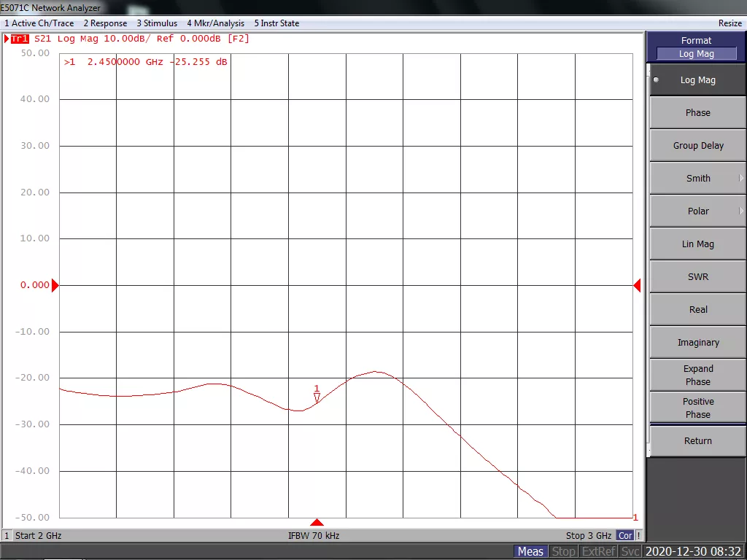The width and height of the screenshot is (747, 560).
Task: Toggle the Expand Phase softkey
Action: 697,375
